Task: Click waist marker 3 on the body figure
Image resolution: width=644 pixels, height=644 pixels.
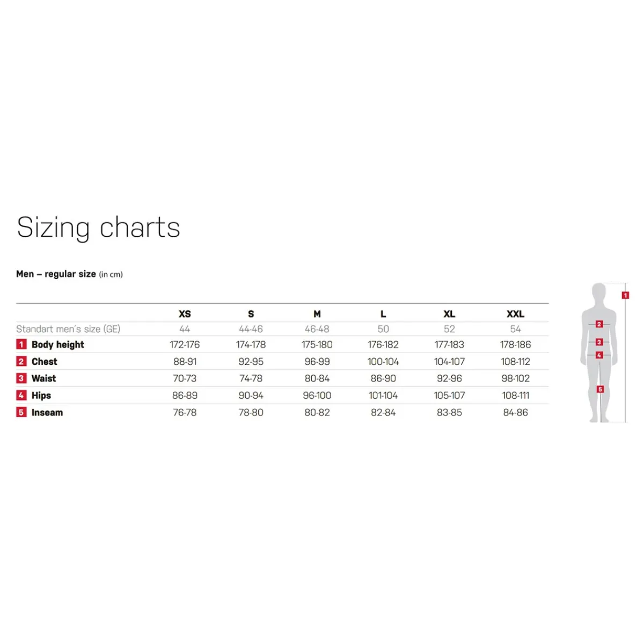Action: [599, 342]
